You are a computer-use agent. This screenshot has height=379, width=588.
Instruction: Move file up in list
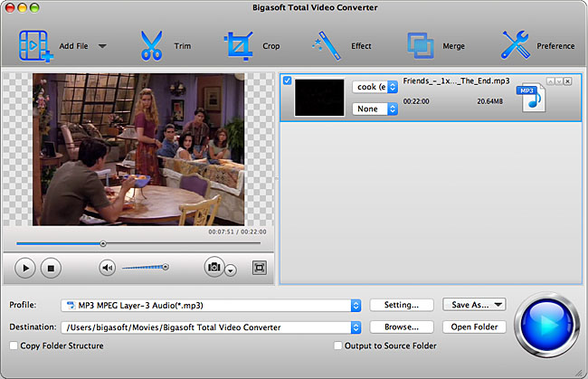(x=550, y=81)
